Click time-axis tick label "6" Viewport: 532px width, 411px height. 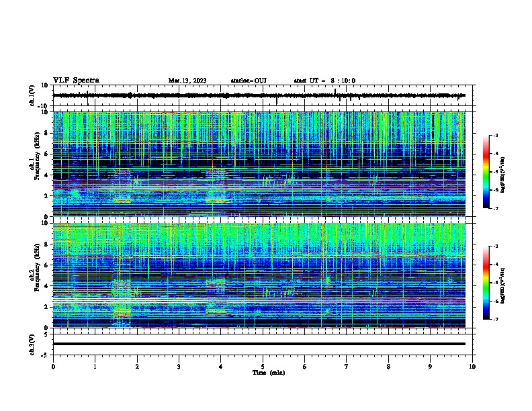(305, 367)
